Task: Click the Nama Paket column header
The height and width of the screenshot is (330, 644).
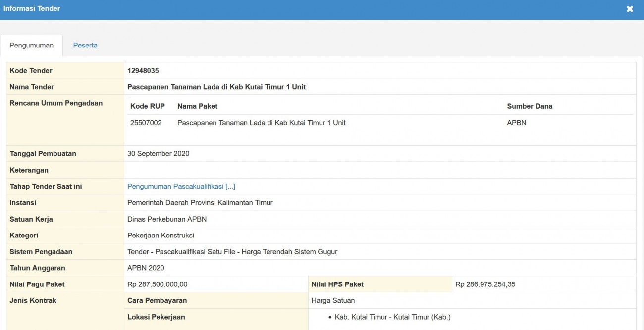Action: point(197,106)
